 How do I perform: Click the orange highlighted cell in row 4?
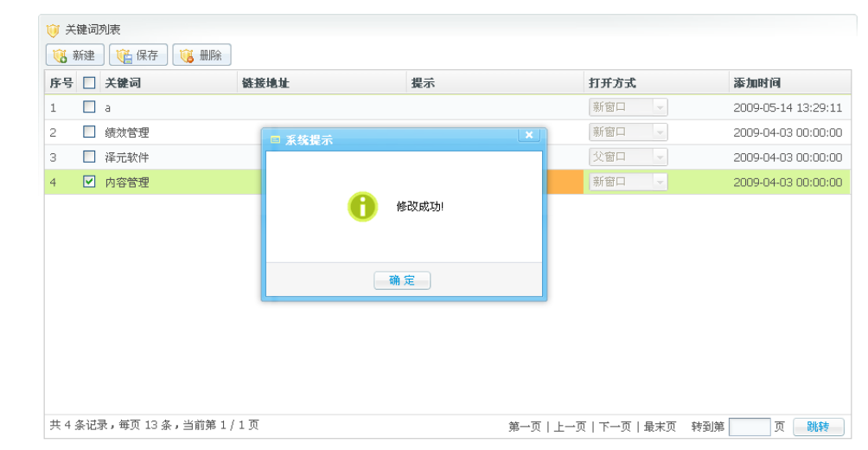pyautogui.click(x=565, y=182)
